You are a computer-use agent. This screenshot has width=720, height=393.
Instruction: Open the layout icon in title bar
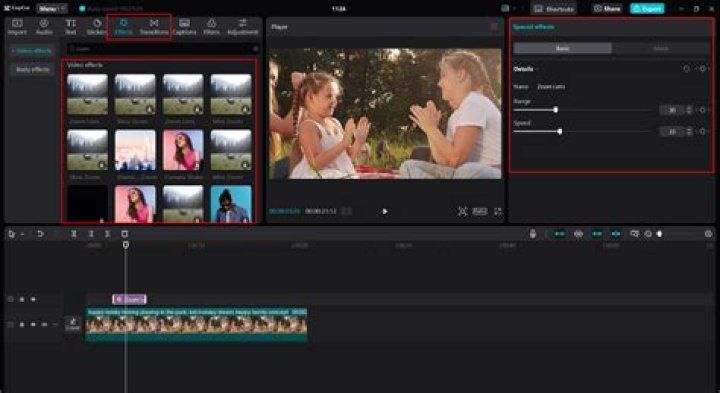pyautogui.click(x=505, y=9)
